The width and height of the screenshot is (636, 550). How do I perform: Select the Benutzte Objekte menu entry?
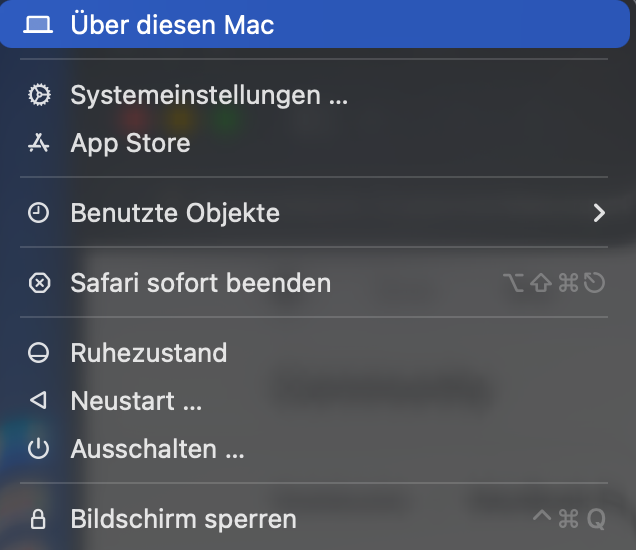[175, 213]
